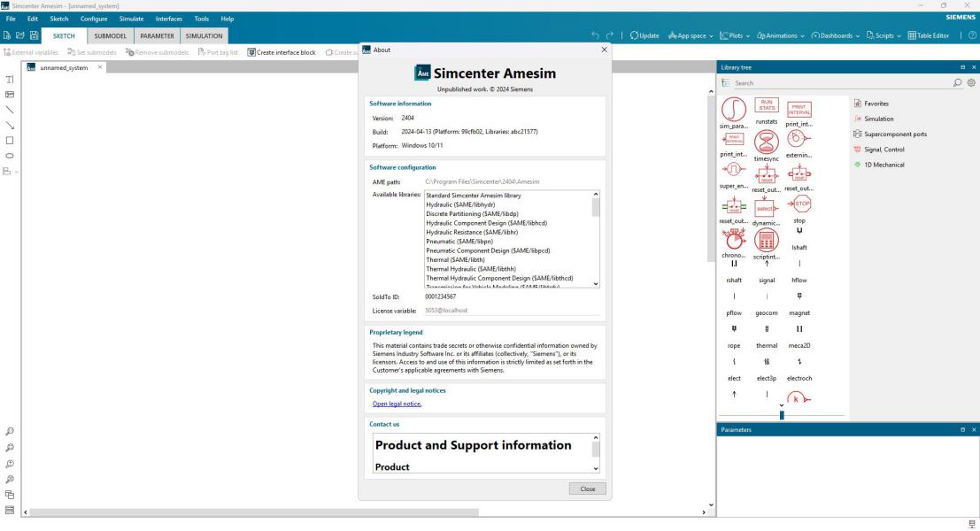Viewport: 980px width, 531px height.
Task: Select the Arrow drawing tool
Action: [x=10, y=125]
